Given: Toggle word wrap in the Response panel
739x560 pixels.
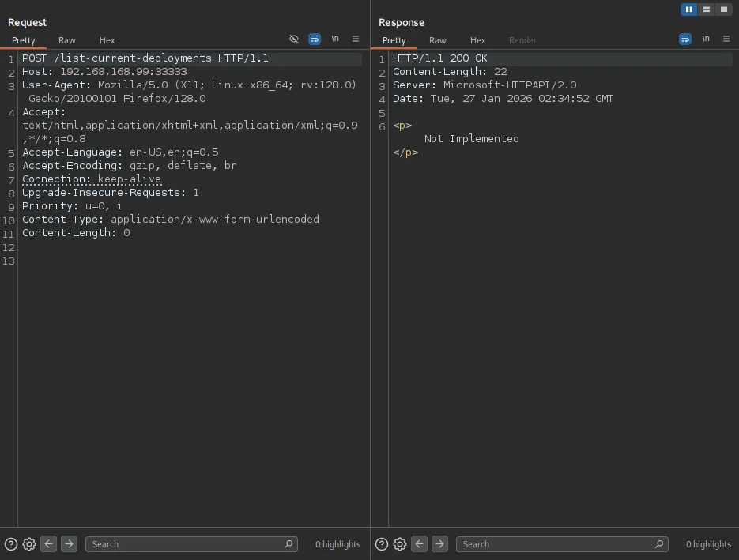Looking at the screenshot, I should point(685,39).
